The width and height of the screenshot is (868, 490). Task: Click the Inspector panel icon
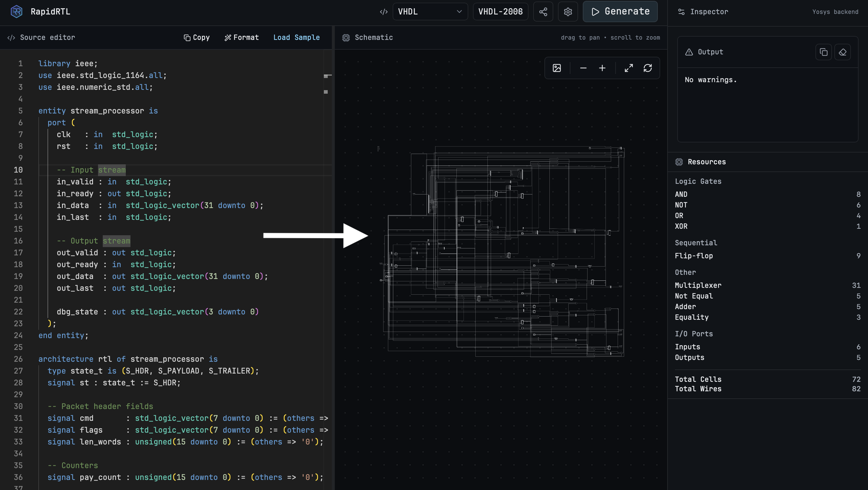click(x=681, y=12)
